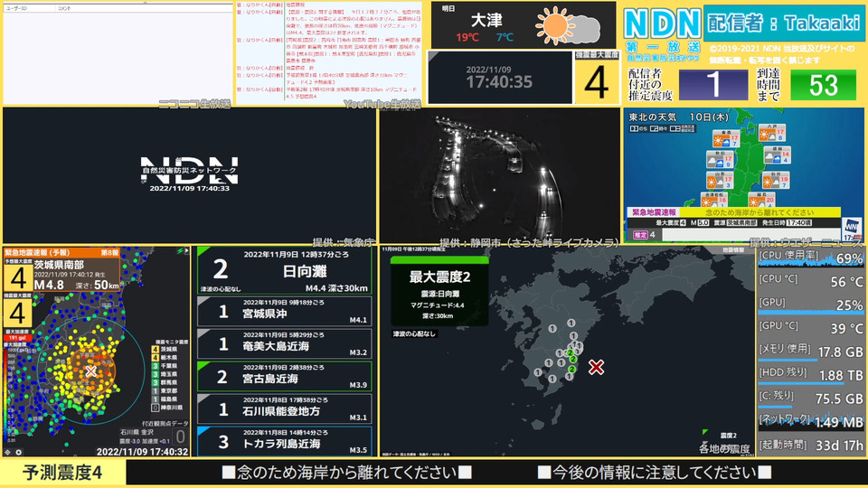
Task: Click the 栃木県 intensity 4 badge
Action: coord(156,358)
